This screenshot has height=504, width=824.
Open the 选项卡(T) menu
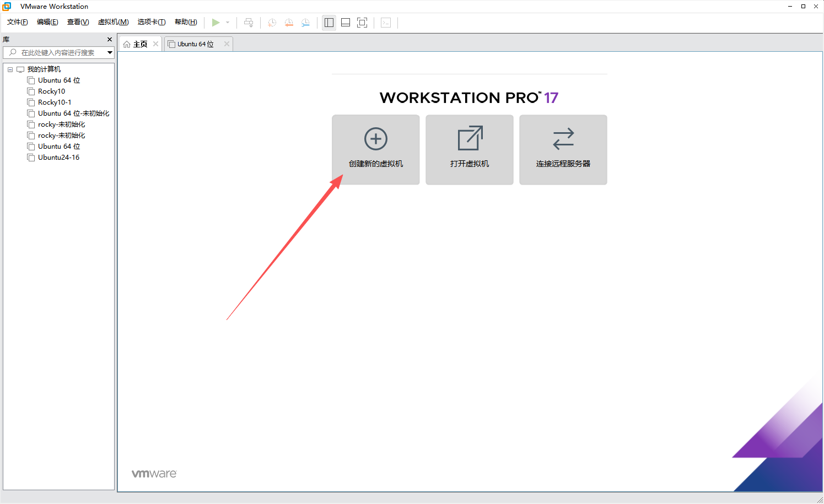[x=152, y=22]
